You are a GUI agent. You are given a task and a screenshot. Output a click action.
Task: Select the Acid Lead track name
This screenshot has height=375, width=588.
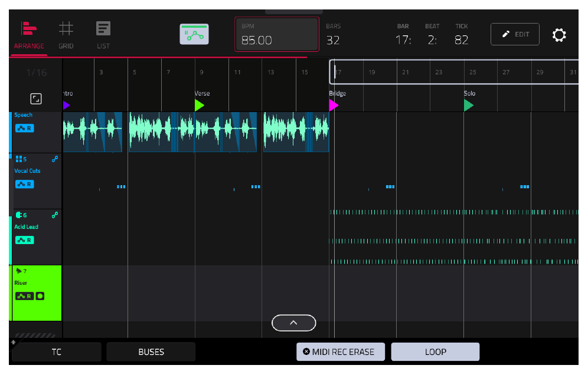[x=26, y=226]
